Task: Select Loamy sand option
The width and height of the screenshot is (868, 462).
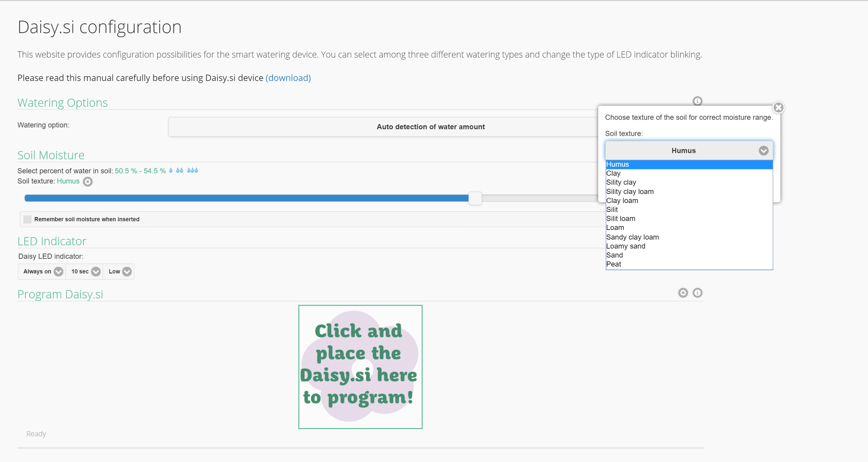Action: pos(689,246)
